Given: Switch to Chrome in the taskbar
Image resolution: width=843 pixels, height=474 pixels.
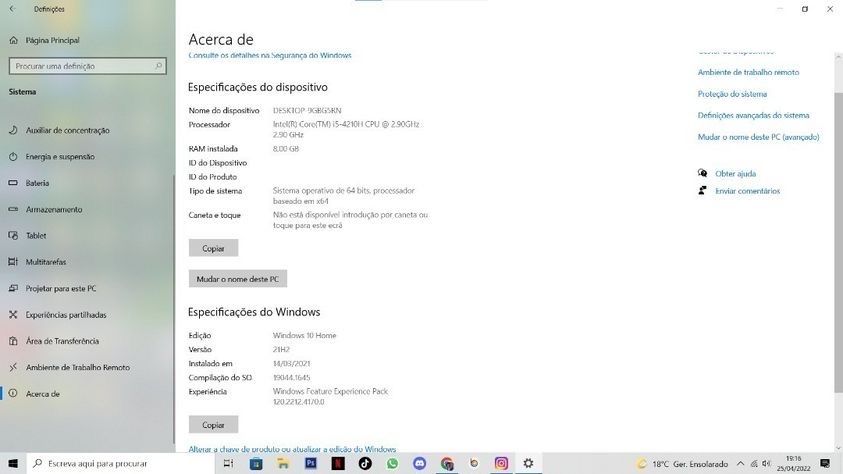Looking at the screenshot, I should point(447,463).
